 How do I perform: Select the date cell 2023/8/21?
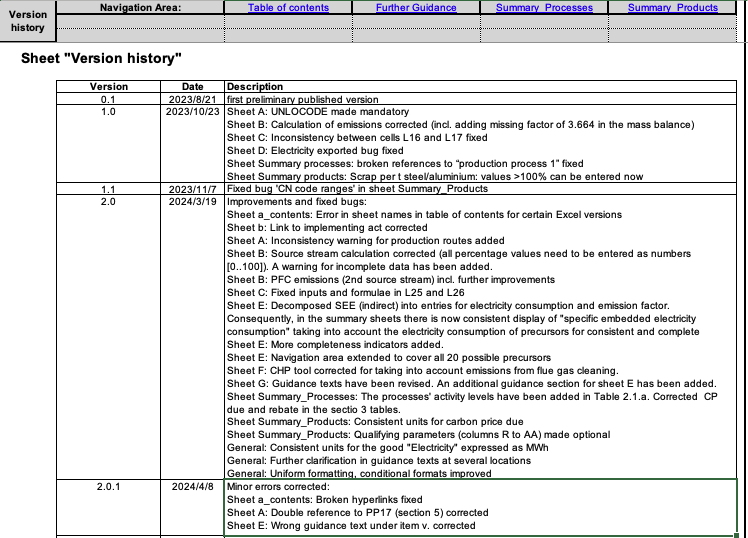click(193, 100)
